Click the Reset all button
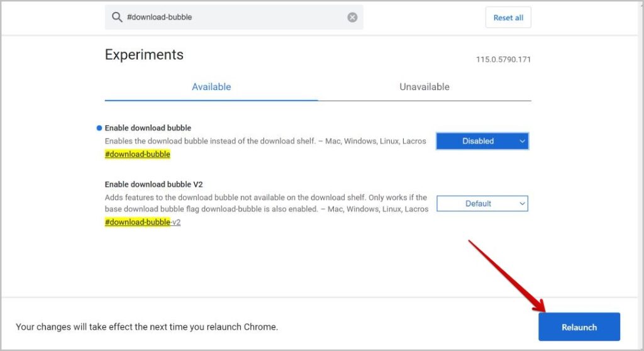Screen dimensions: 644x351 click(508, 17)
